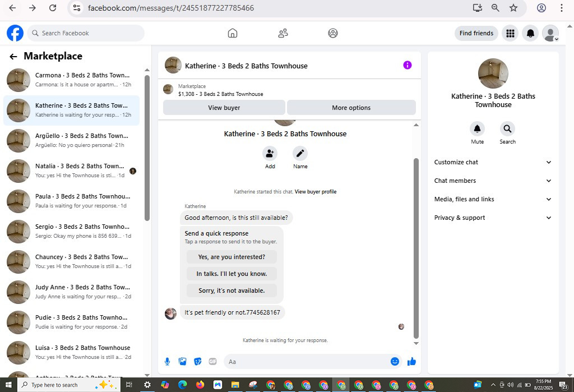
Task: Send quick response Sorry, it's not available.
Action: click(x=232, y=290)
